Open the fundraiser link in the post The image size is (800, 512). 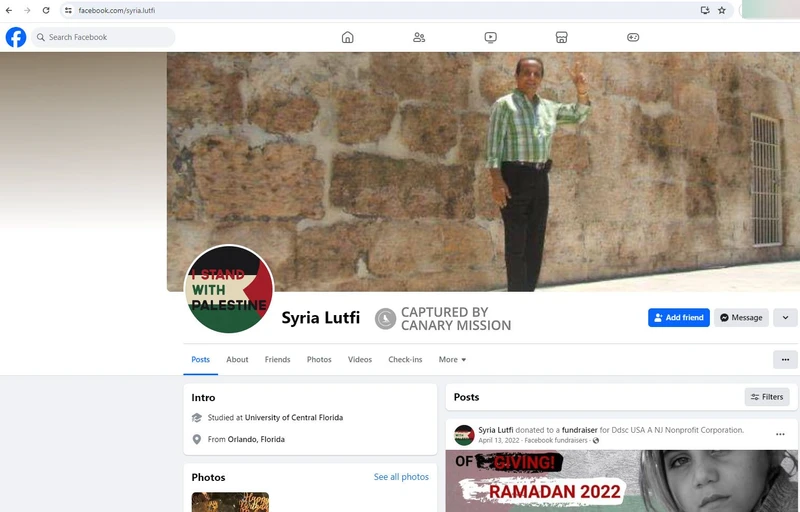579,430
